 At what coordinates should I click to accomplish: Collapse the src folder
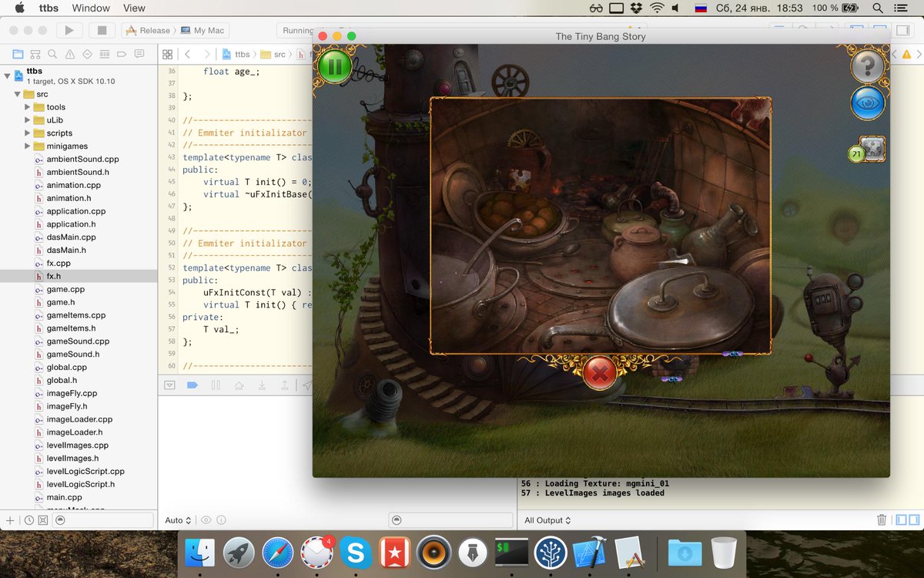click(17, 94)
